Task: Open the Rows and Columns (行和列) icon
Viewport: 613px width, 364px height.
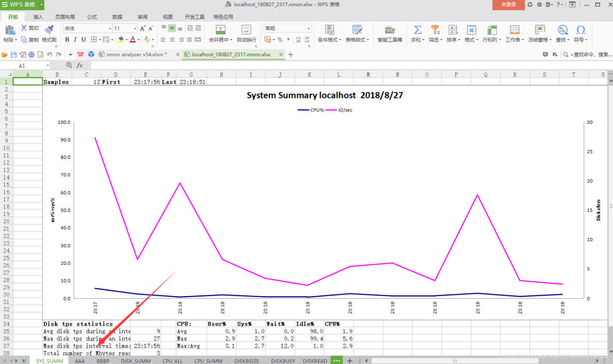Action: (492, 29)
